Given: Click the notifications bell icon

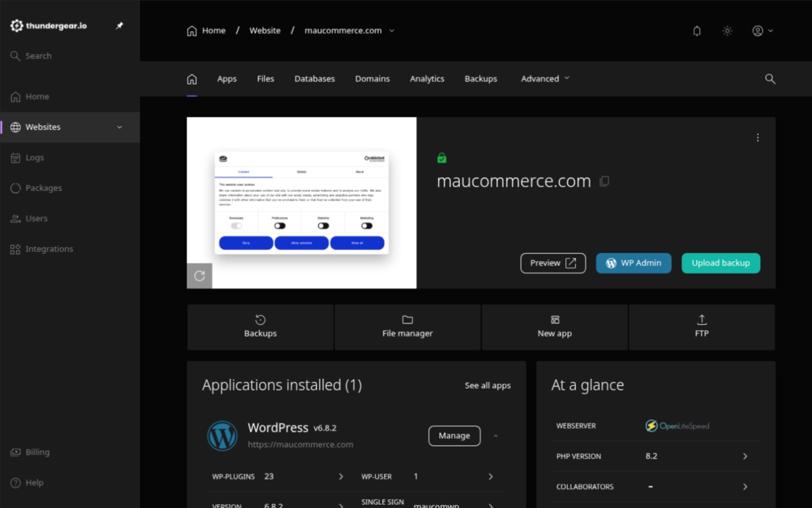Looking at the screenshot, I should [697, 31].
